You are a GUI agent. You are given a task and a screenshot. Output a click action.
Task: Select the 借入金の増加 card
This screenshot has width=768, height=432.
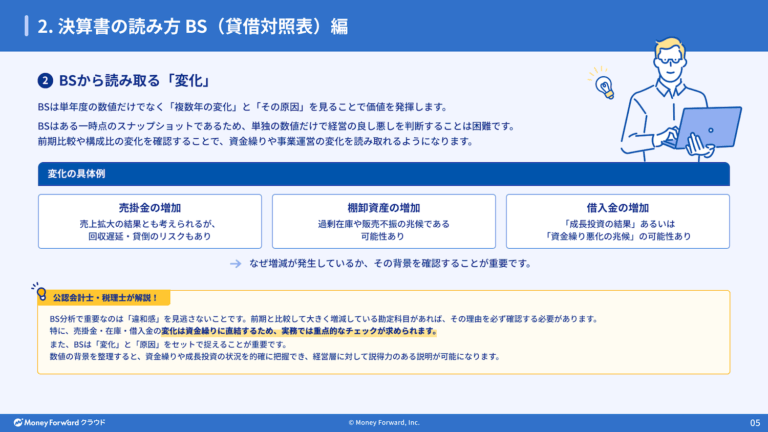(618, 221)
